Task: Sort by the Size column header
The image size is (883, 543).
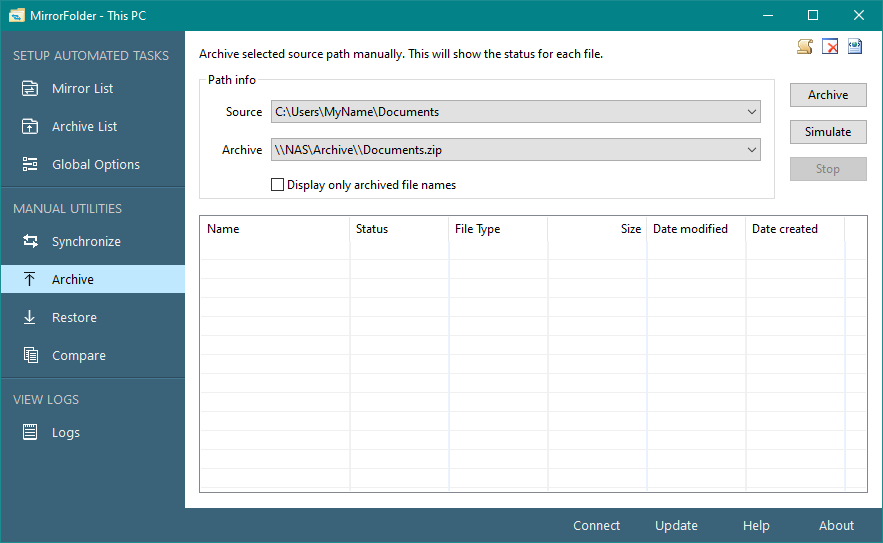Action: coord(597,229)
